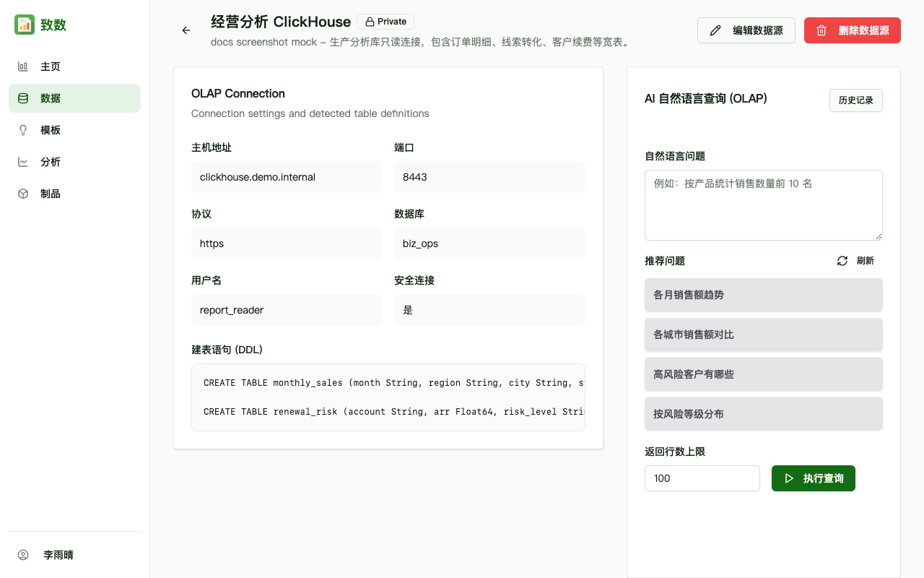Choose suggested question 各城市销售额对比
Viewport: 924px width, 578px height.
(x=764, y=335)
